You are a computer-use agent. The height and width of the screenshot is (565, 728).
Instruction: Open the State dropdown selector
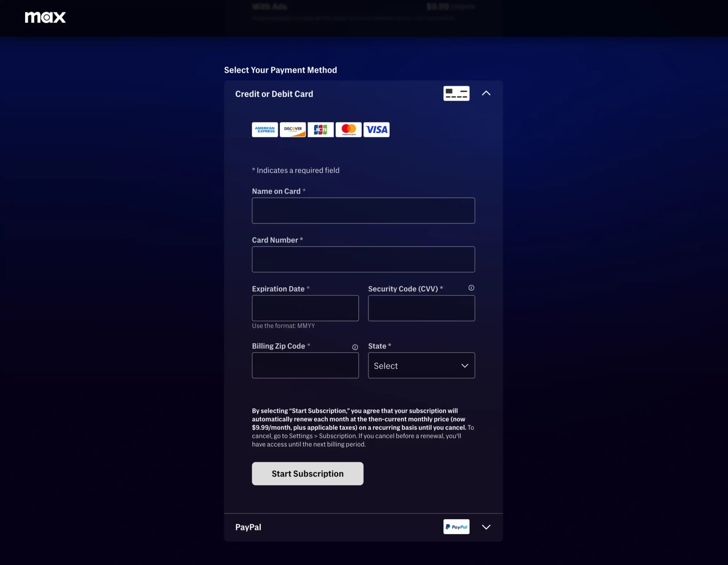tap(421, 365)
